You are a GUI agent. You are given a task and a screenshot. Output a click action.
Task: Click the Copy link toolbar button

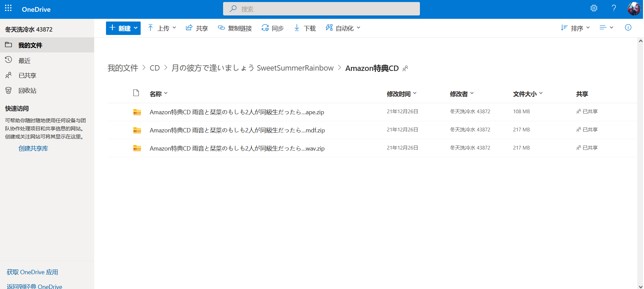(x=235, y=28)
